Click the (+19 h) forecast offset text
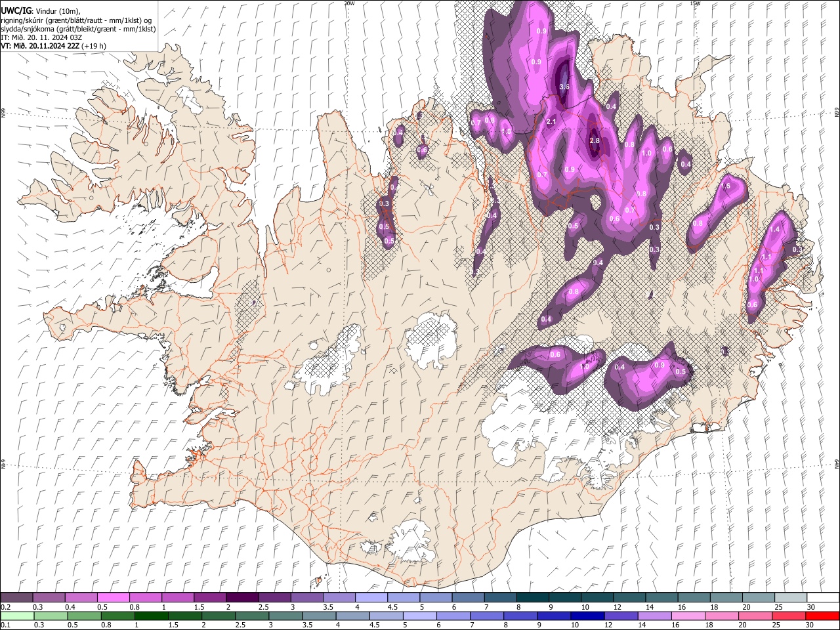Viewport: 840px width, 630px height. click(94, 46)
